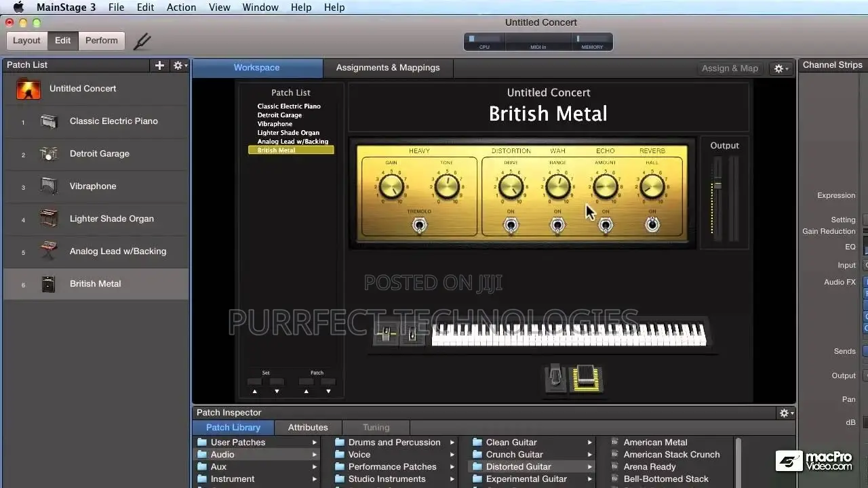Click the Set up arrow

[x=255, y=391]
